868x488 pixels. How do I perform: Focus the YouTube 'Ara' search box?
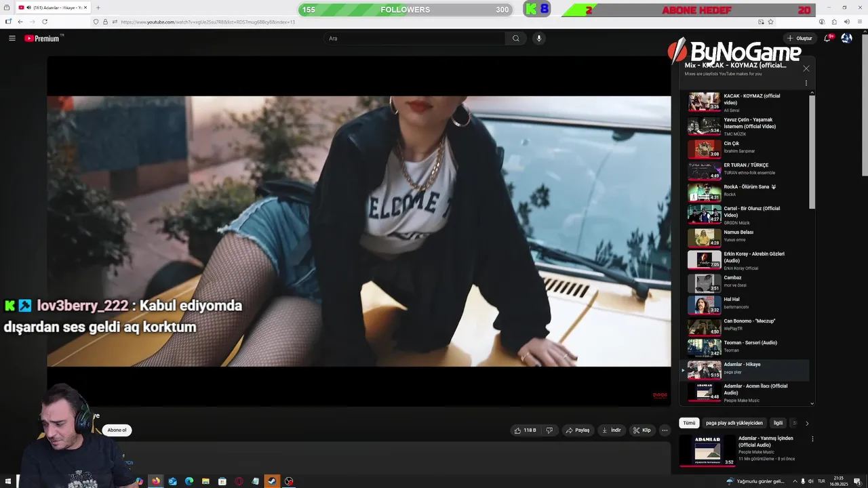coord(414,39)
